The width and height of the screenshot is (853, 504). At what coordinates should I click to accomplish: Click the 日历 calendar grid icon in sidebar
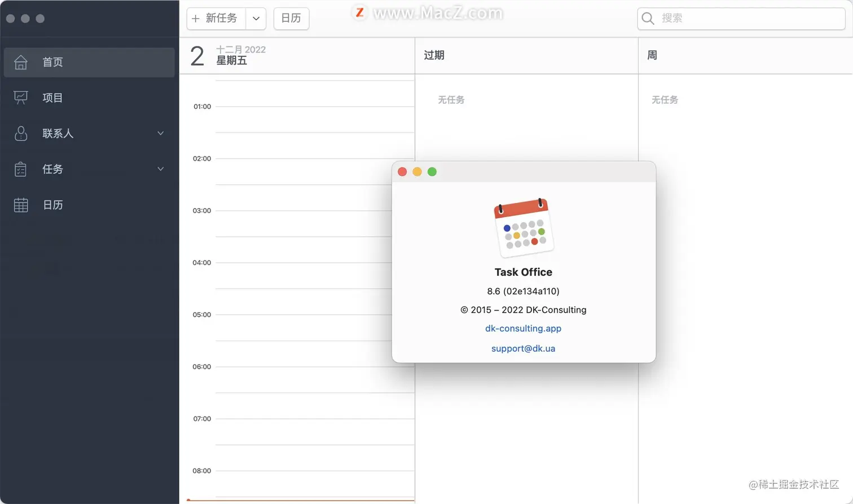point(21,205)
